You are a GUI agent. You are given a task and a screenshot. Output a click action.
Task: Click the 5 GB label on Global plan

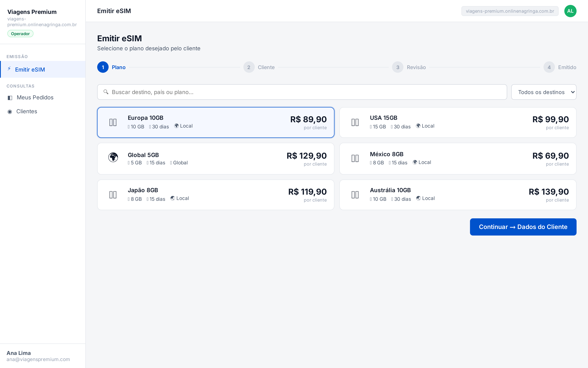click(135, 163)
